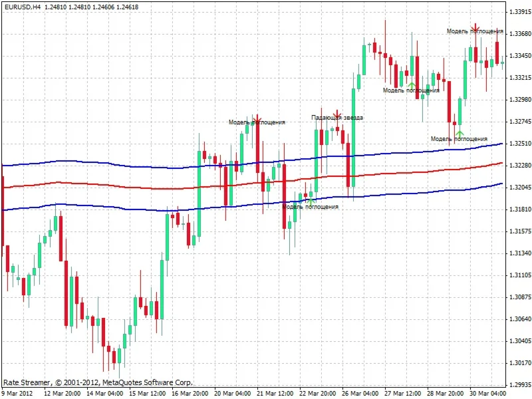Click the '16 Mar 20:00' time label
The image size is (532, 399).
190,393
